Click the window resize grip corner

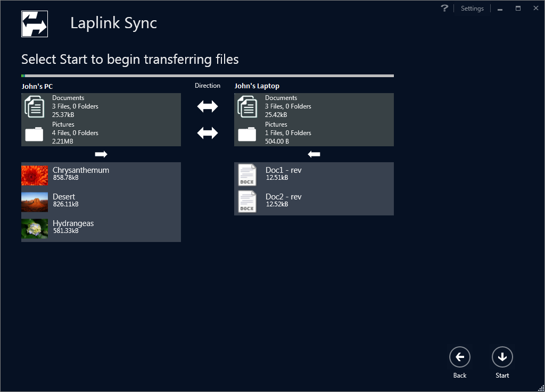[x=541, y=388]
